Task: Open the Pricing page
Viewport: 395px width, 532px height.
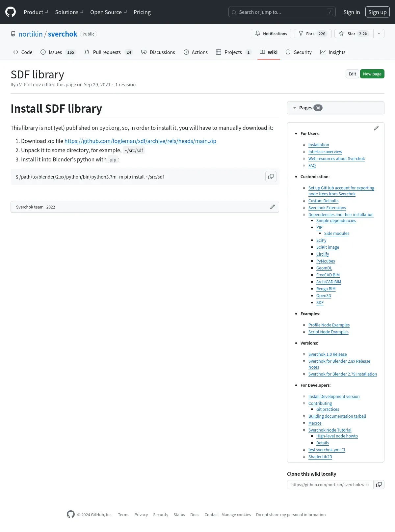Action: tap(142, 12)
